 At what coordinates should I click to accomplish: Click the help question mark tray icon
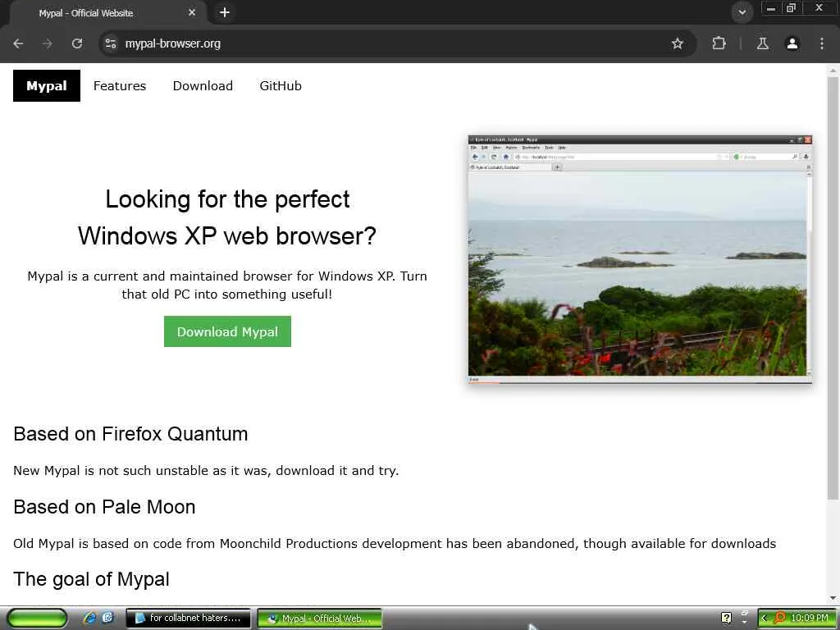tap(726, 618)
